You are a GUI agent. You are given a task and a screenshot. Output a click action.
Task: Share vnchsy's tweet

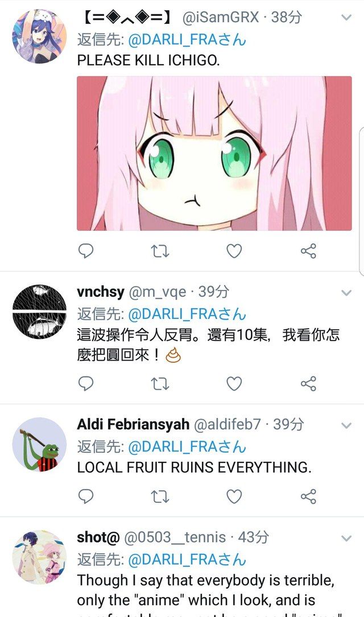308,384
